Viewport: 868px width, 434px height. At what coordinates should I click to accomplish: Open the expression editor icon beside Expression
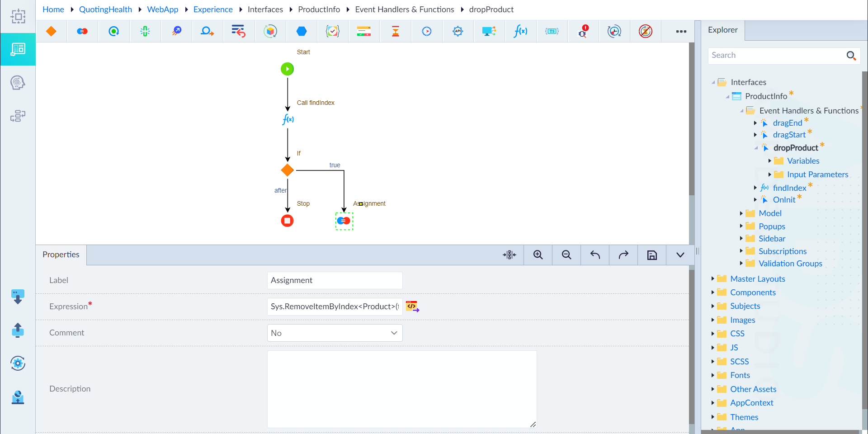pyautogui.click(x=412, y=307)
